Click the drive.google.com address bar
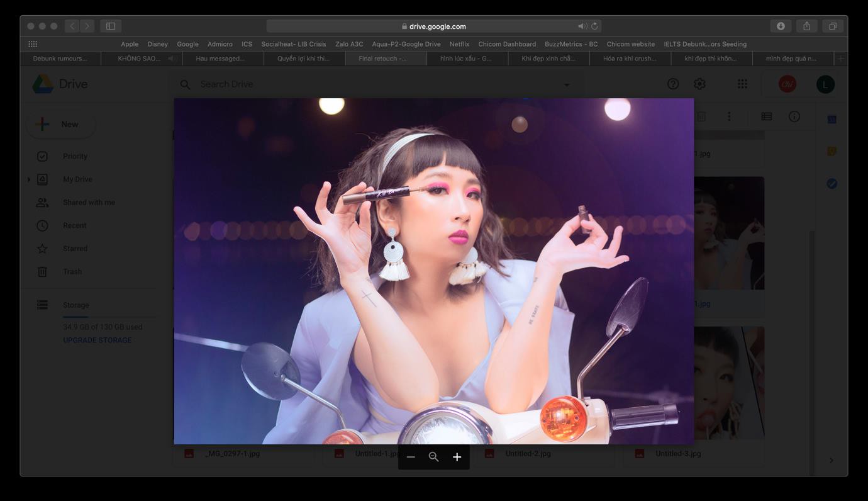The width and height of the screenshot is (868, 501). coord(434,26)
